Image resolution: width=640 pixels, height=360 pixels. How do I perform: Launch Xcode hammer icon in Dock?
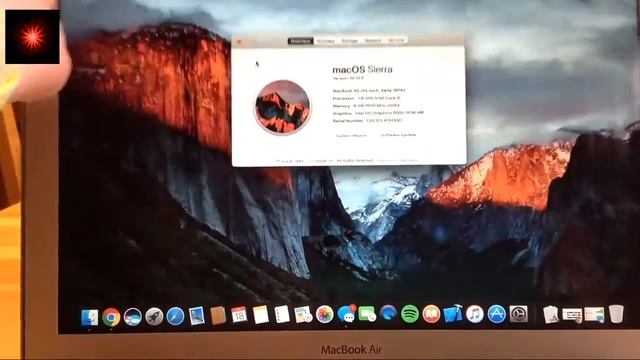click(453, 314)
